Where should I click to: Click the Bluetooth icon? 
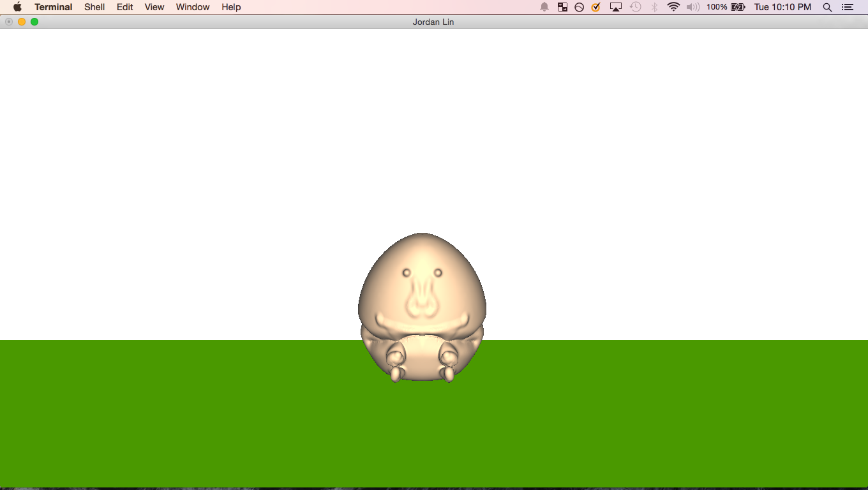(x=654, y=7)
